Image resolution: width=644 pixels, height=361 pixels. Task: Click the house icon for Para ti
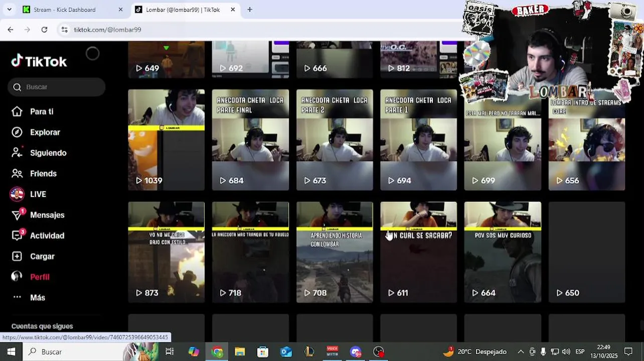pyautogui.click(x=17, y=112)
